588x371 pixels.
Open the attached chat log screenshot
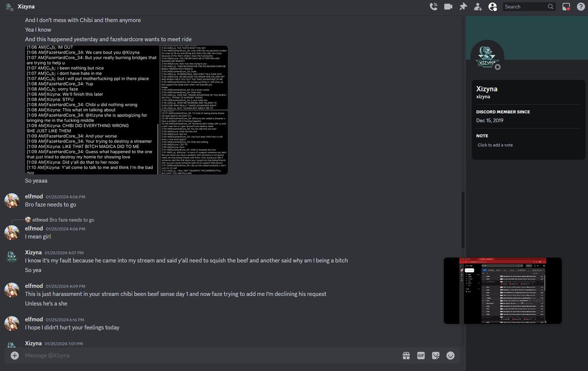pos(126,110)
